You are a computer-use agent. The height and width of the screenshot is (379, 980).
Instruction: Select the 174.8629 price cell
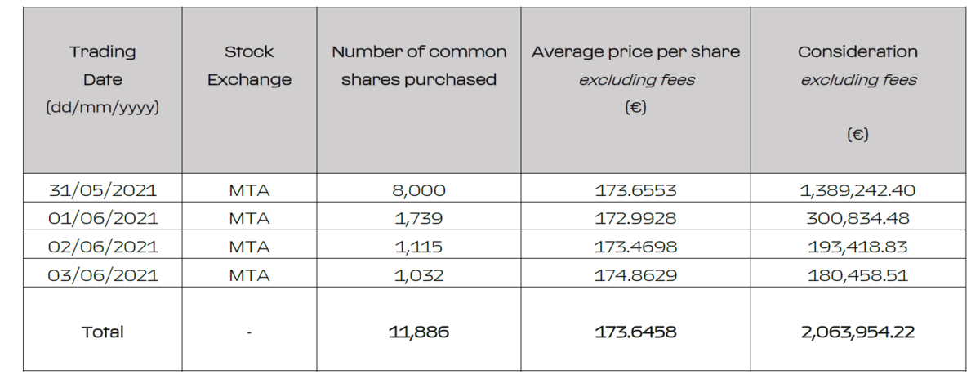635,275
